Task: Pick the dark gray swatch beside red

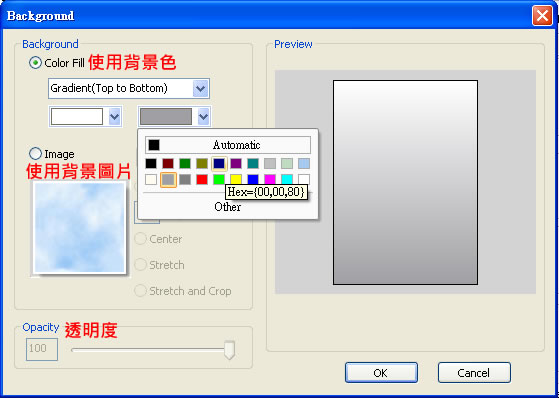Action: click(185, 179)
